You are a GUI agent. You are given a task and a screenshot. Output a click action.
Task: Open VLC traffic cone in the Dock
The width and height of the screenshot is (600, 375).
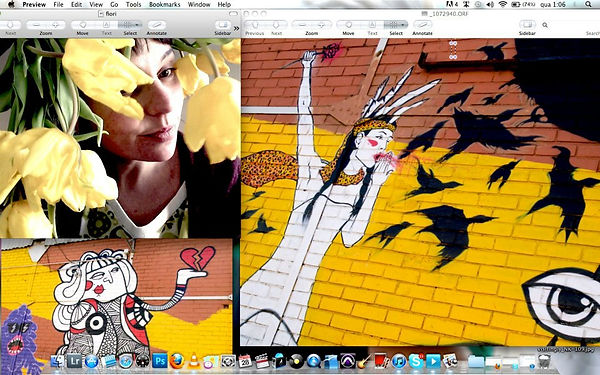coord(193,361)
